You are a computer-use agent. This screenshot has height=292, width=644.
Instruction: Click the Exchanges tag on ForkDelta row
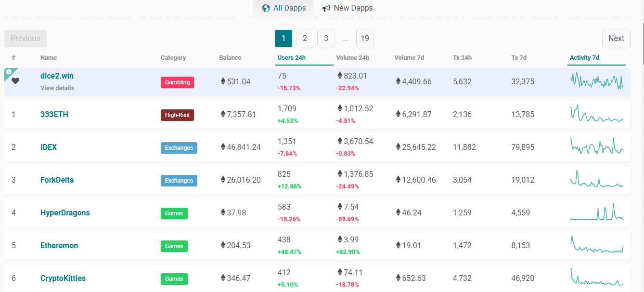pos(179,181)
